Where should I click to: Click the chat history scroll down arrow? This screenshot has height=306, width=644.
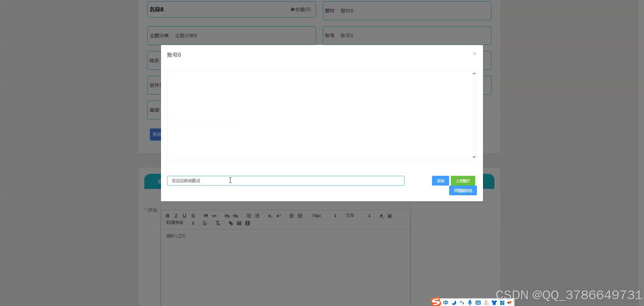coord(474,157)
